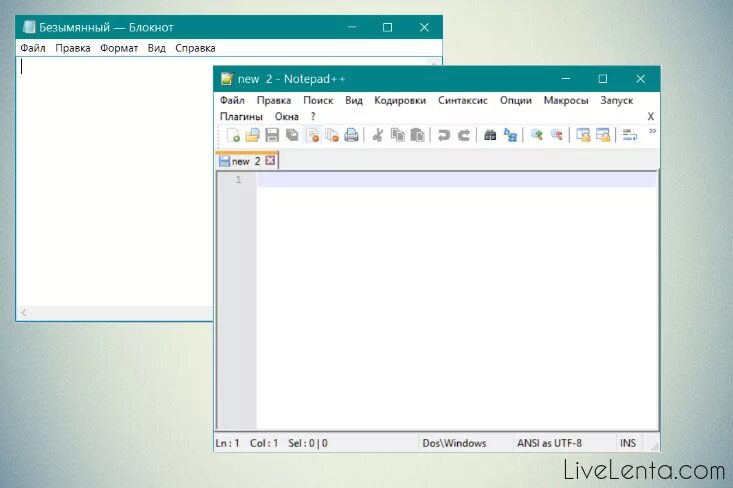
Task: Open the Правка menu in Блокнот
Action: tap(73, 48)
